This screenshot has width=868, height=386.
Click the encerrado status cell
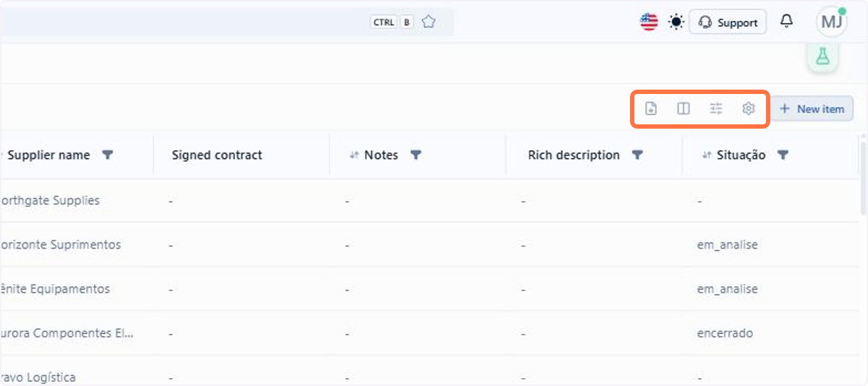[725, 333]
